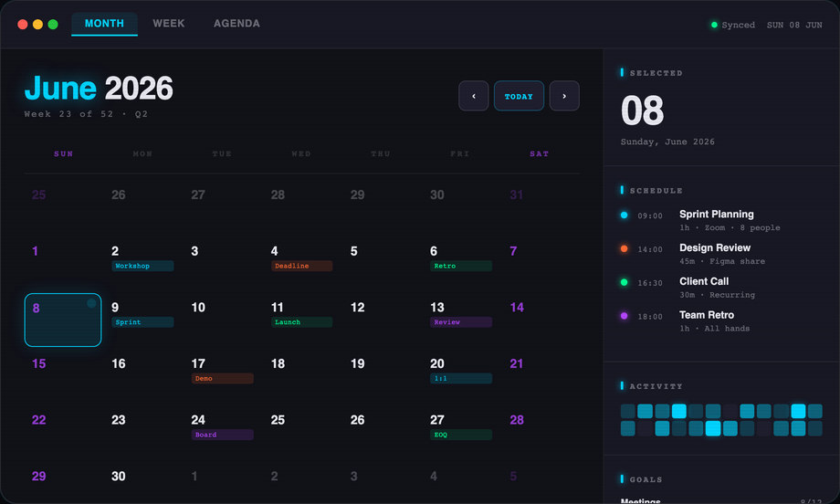
Task: Open the Launch event on June 11
Action: (301, 322)
